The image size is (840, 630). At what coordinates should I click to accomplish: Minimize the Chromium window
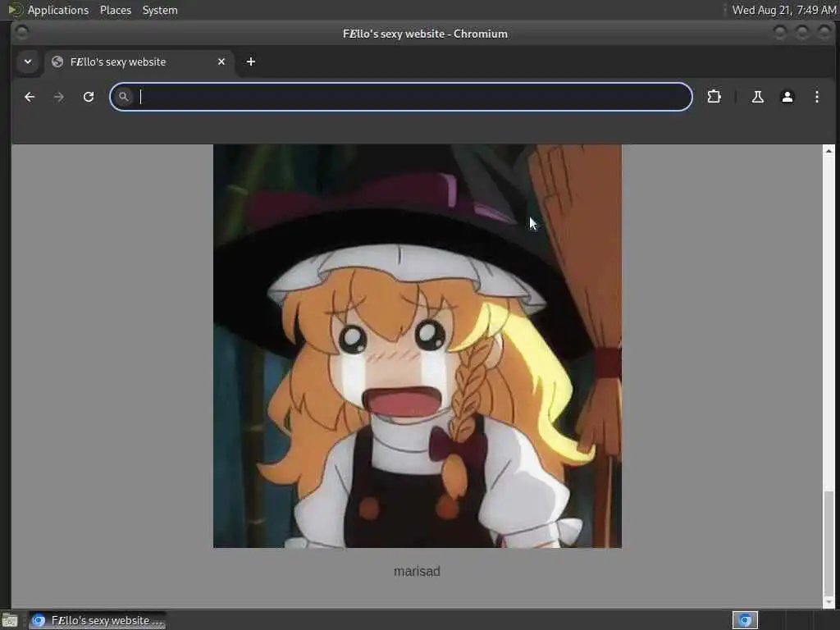(780, 33)
